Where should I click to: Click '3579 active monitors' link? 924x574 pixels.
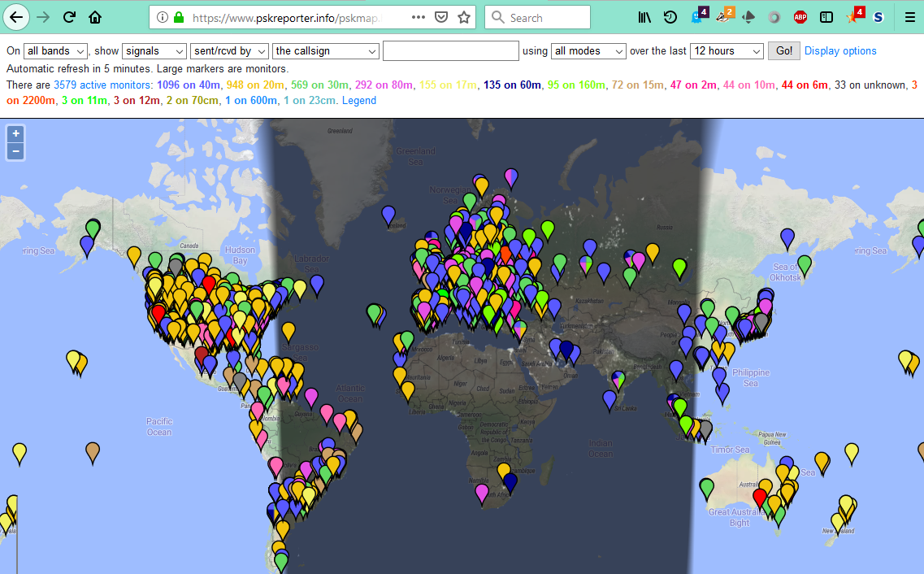pos(102,85)
